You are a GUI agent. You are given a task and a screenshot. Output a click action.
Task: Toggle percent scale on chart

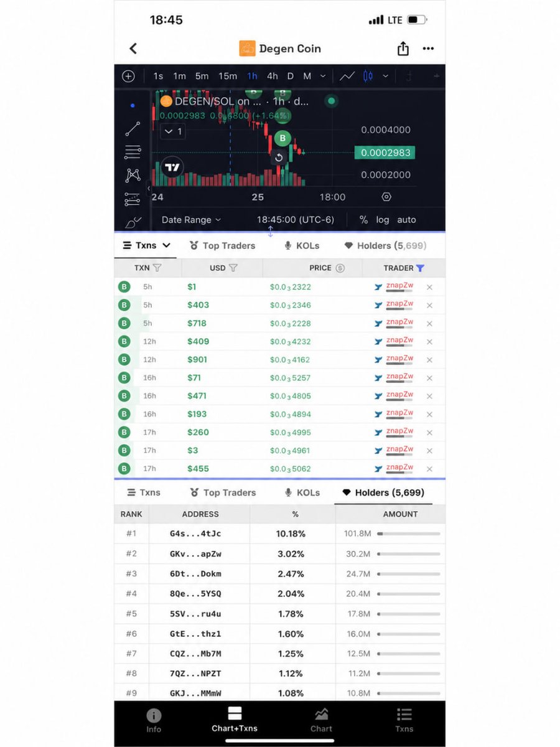pyautogui.click(x=363, y=220)
